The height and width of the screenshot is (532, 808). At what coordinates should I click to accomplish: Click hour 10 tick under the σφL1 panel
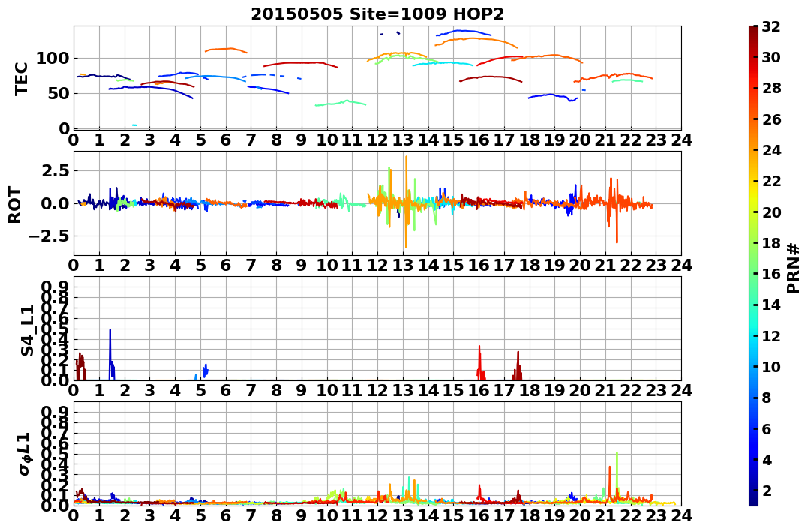click(x=326, y=516)
